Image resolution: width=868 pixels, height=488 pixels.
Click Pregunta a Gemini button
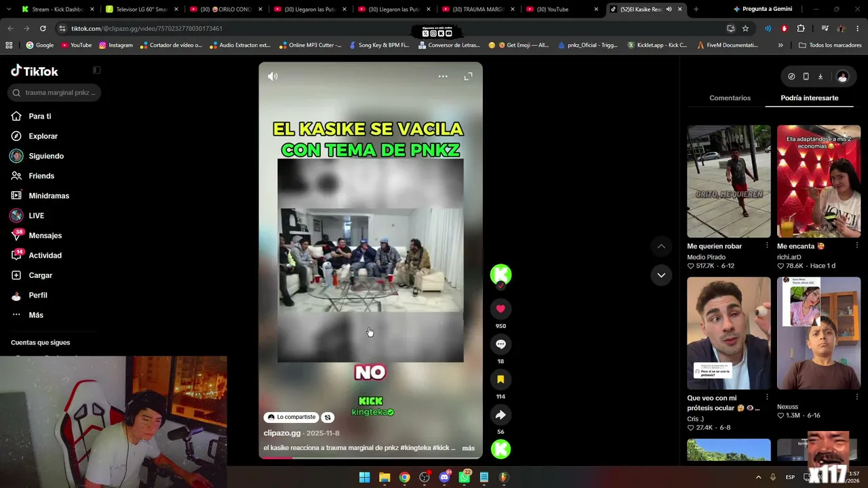pos(762,9)
